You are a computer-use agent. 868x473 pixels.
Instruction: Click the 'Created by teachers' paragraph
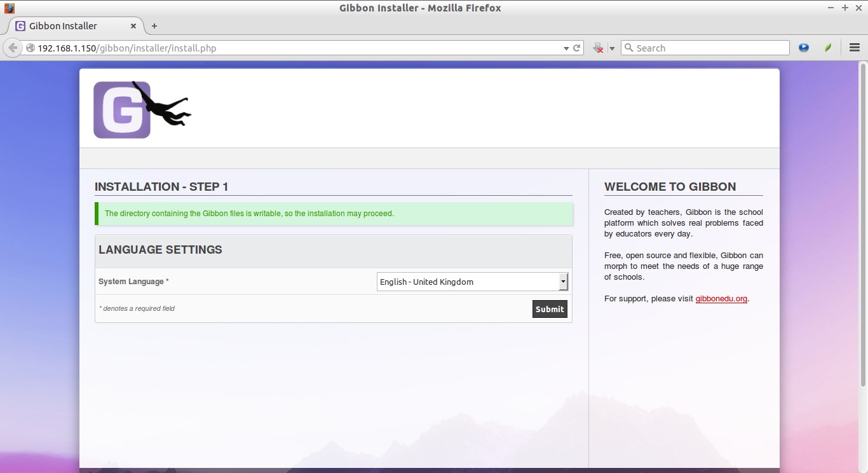point(684,223)
